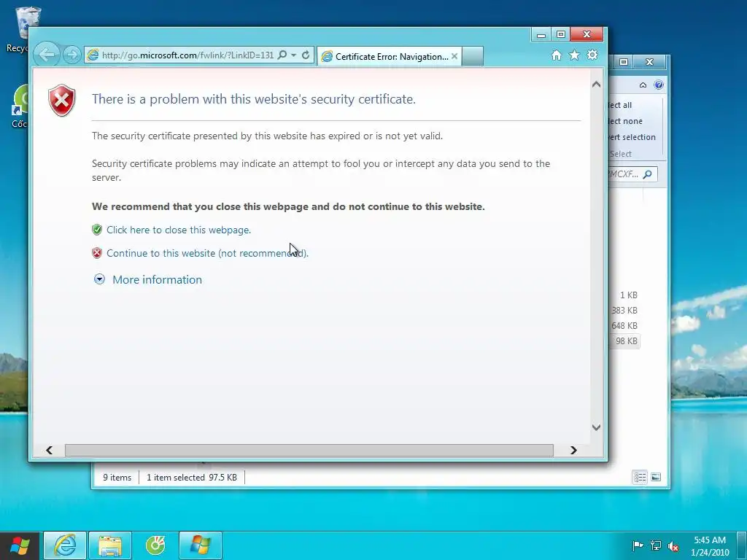747x560 pixels.
Task: Click the page heading about security certificate
Action: [254, 99]
